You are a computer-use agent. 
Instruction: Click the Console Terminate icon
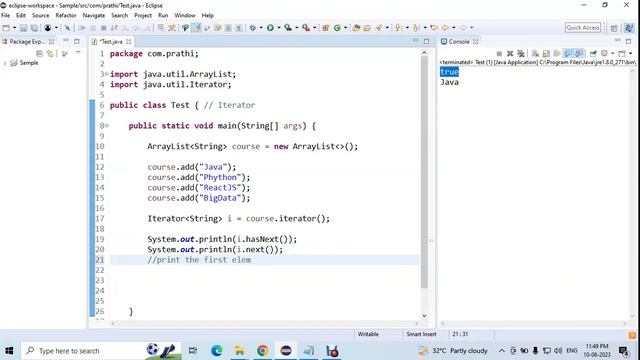tap(499, 53)
